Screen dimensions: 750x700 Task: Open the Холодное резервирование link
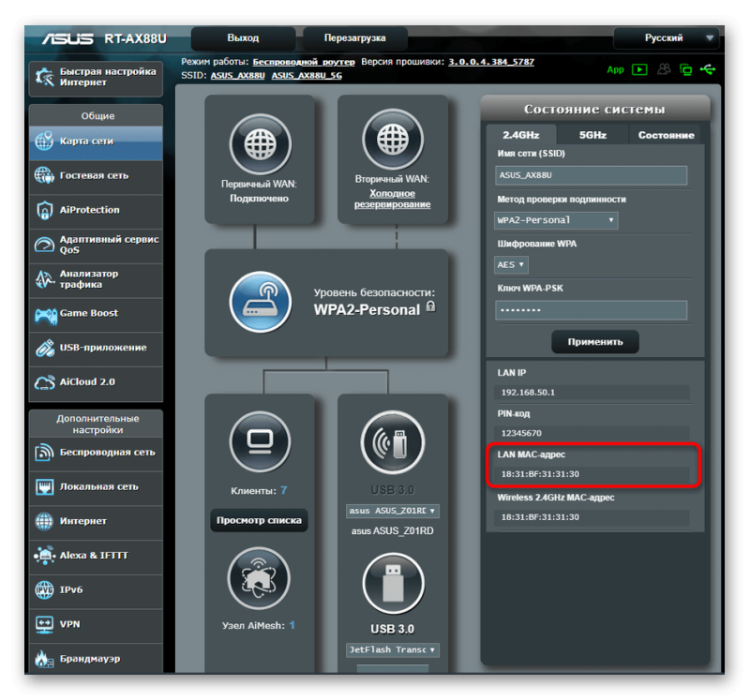click(x=392, y=199)
